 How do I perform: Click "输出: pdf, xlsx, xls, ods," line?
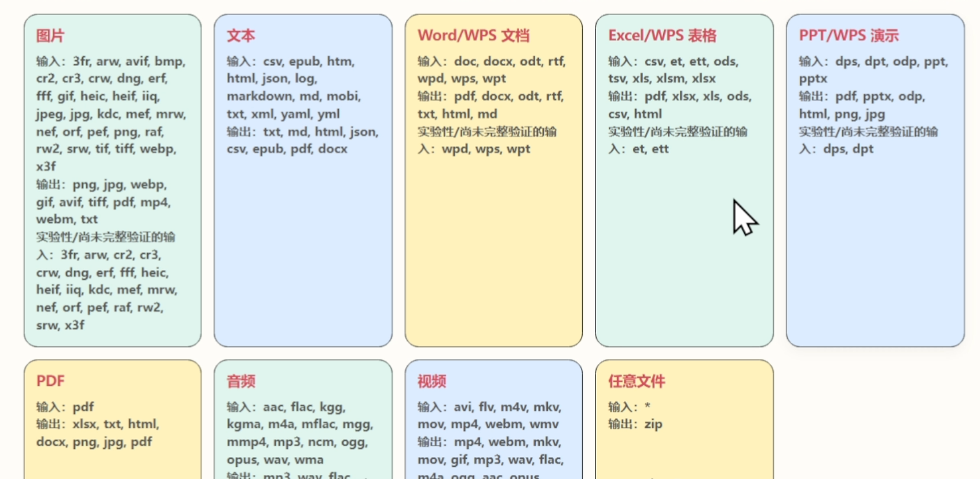click(680, 96)
